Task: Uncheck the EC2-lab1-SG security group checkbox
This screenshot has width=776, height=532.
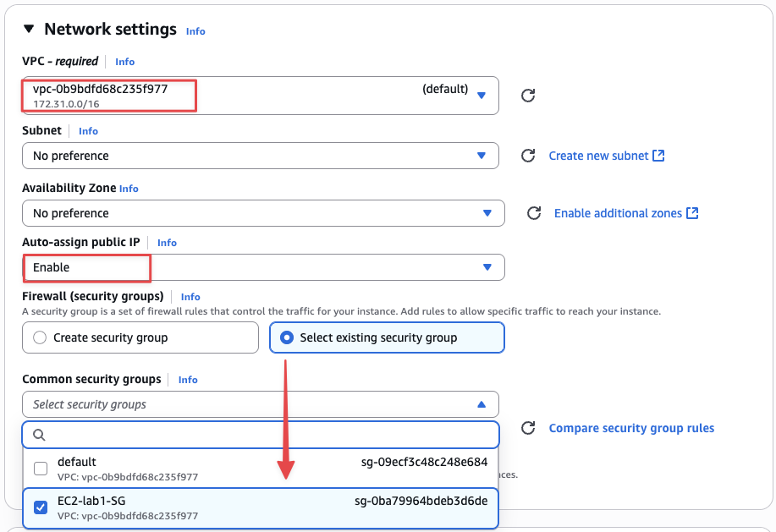Action: pyautogui.click(x=41, y=507)
